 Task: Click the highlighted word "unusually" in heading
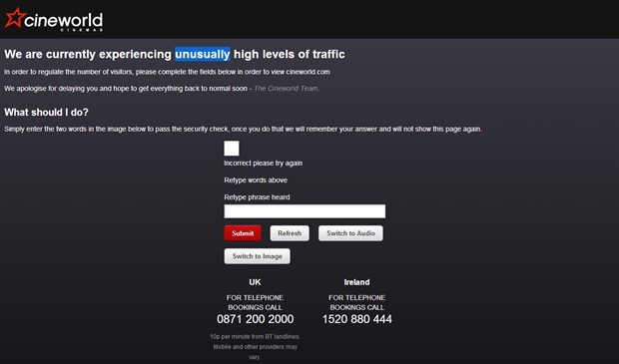point(203,54)
